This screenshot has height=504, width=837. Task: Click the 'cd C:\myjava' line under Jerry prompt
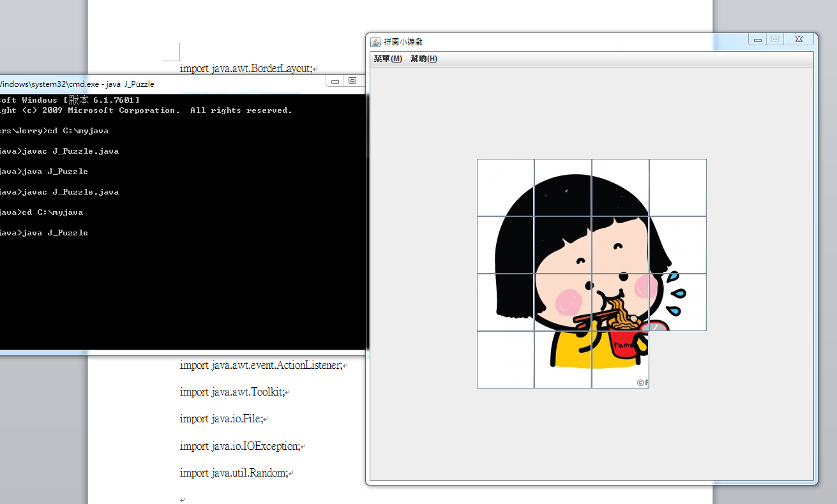point(78,131)
